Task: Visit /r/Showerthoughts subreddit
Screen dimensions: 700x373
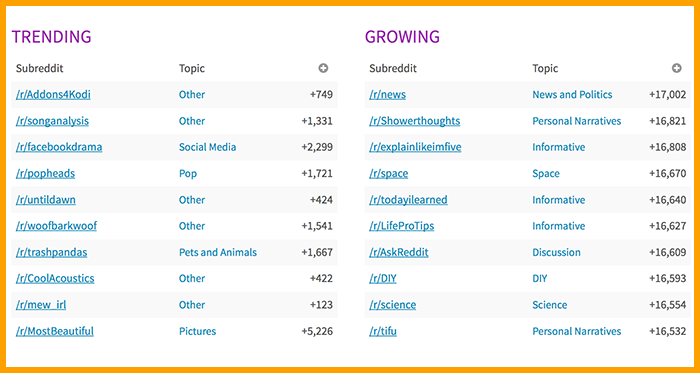Action: pos(415,121)
